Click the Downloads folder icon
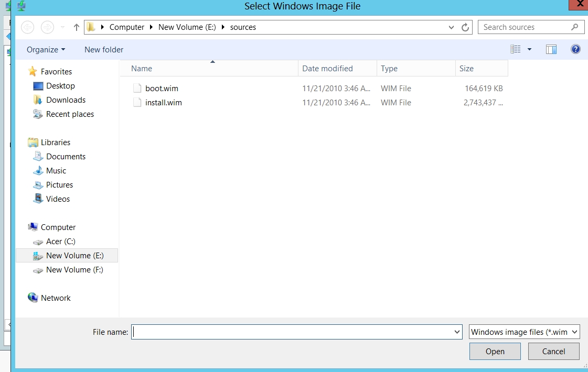The width and height of the screenshot is (588, 372). (x=37, y=100)
